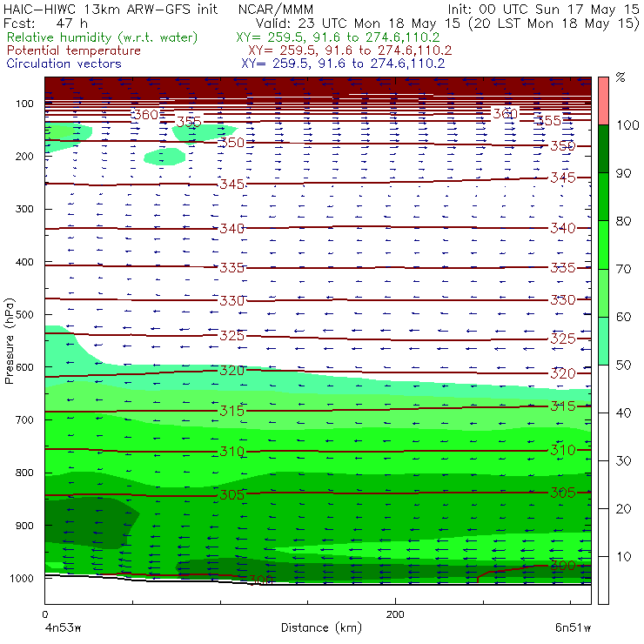
Task: Click the darkest green 90–100% colorbar segment
Action: (x=603, y=149)
